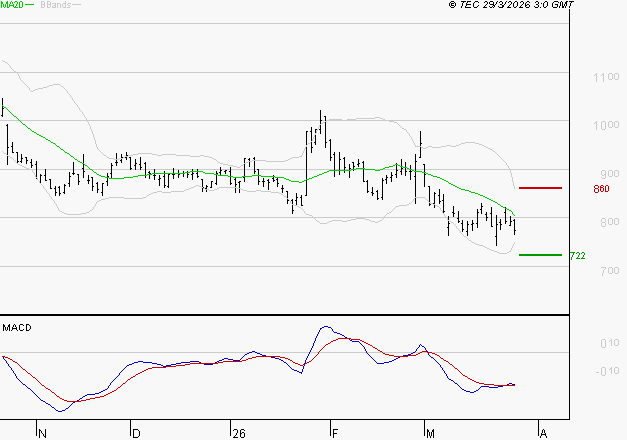Click the TEC copyright timestamp text
Viewport: 627px width, 440px height.
pyautogui.click(x=511, y=4)
